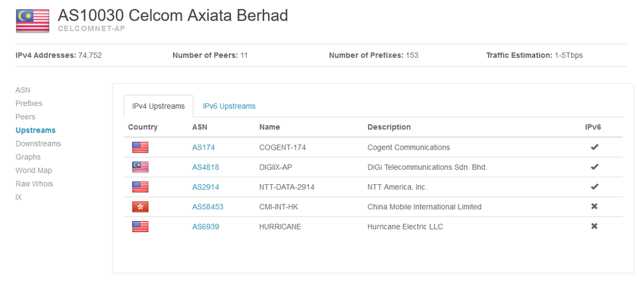This screenshot has height=286, width=644.
Task: Click the IPv6 cross for China Mobile
Action: click(594, 207)
